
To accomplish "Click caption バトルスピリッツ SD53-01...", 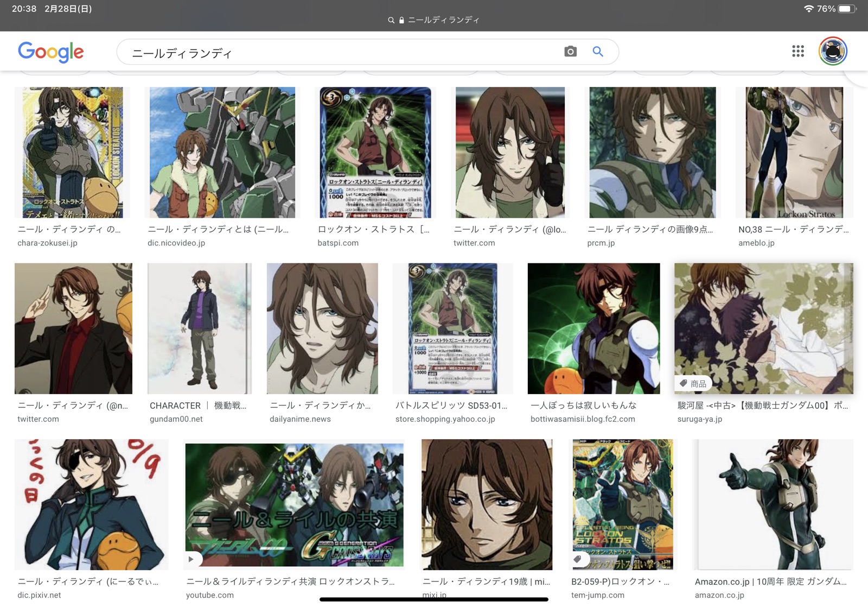I will click(451, 405).
